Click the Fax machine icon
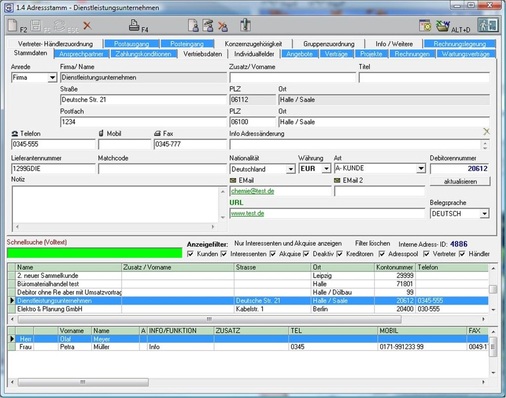Screen dimensions: 506x398 click(157, 134)
